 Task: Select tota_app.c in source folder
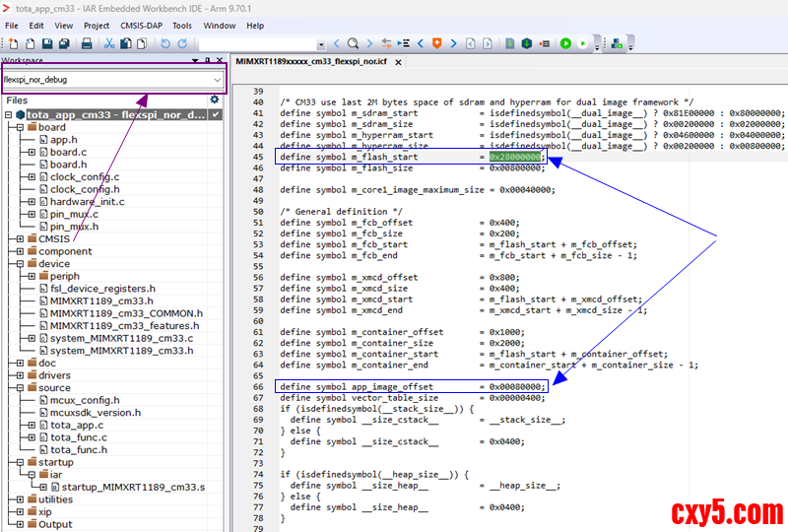[x=77, y=425]
